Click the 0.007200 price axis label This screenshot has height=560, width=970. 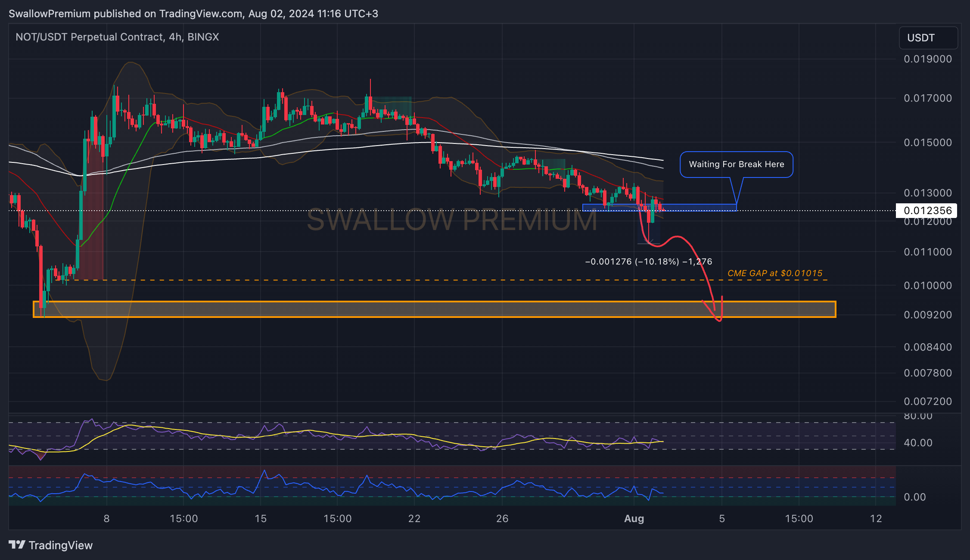point(928,401)
